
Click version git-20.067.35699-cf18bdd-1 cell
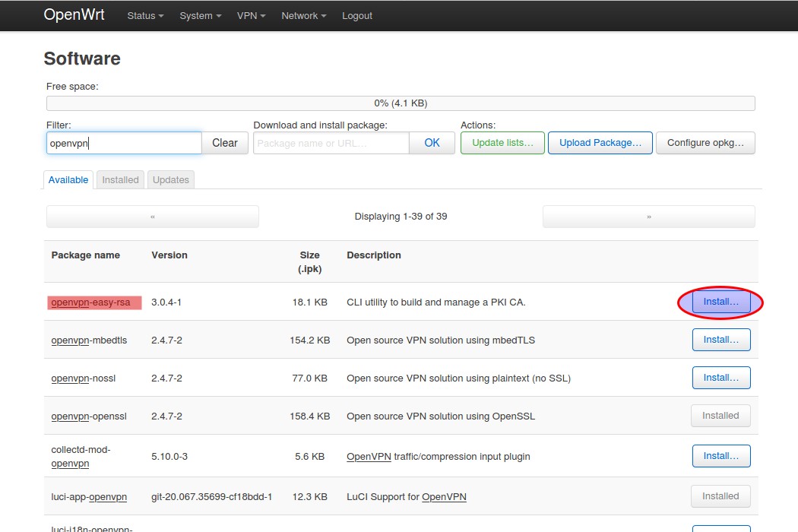[x=212, y=497]
